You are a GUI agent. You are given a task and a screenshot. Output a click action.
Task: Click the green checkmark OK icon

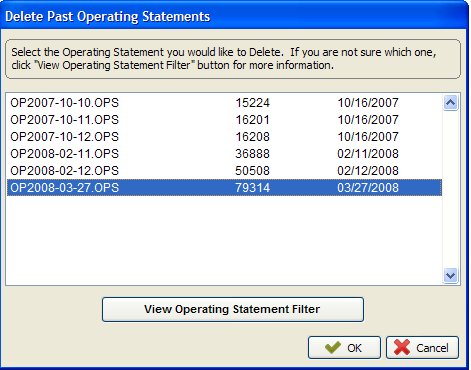point(333,347)
